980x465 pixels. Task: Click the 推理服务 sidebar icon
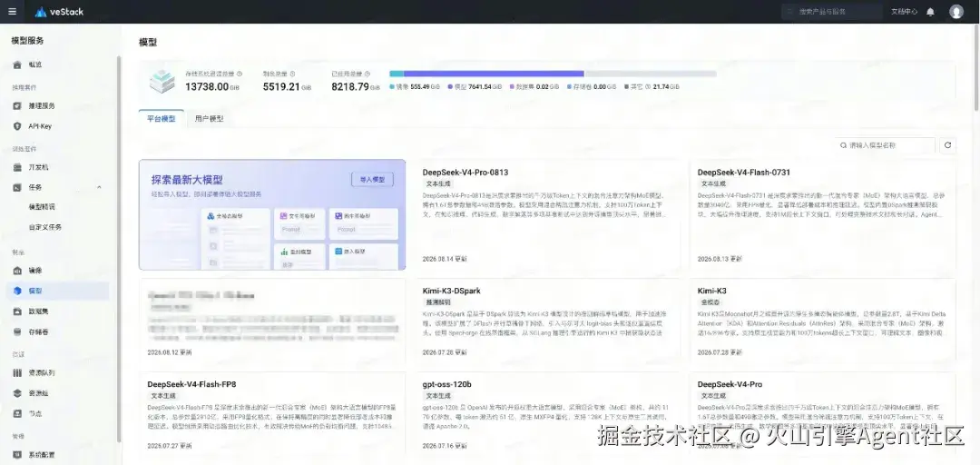(x=17, y=105)
